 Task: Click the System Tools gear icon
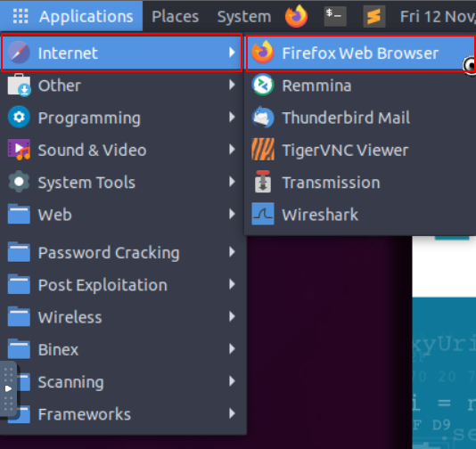pos(19,182)
